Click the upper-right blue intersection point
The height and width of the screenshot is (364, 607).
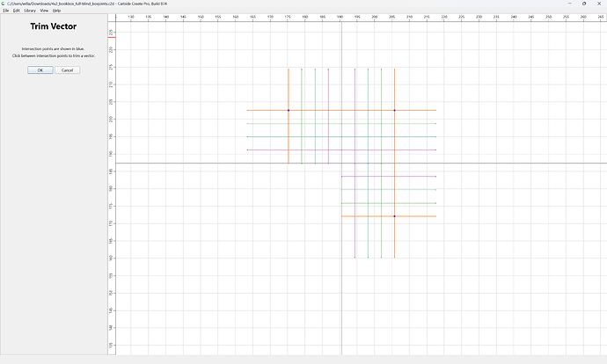point(394,110)
